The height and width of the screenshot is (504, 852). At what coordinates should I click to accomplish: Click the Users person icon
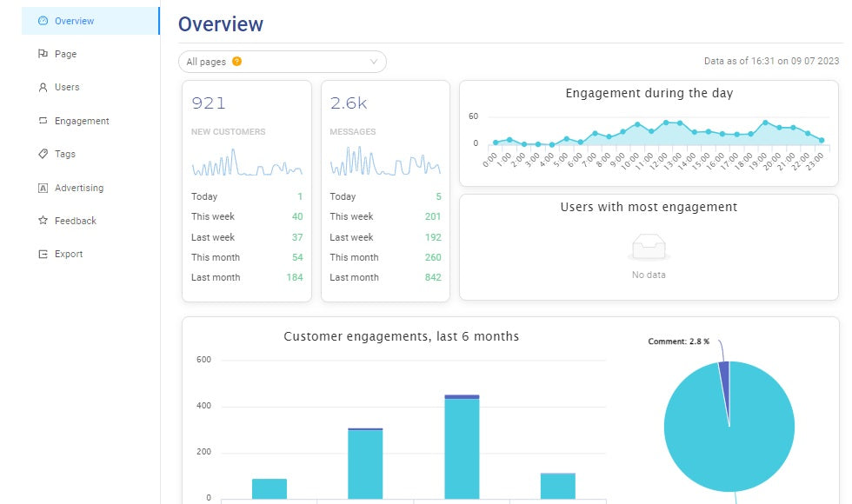click(x=43, y=87)
